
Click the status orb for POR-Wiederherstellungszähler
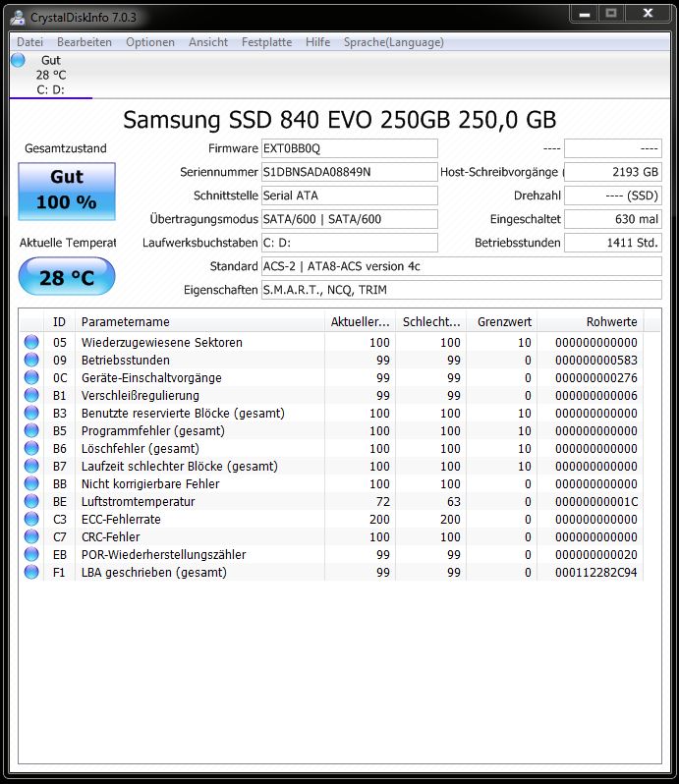coord(31,554)
